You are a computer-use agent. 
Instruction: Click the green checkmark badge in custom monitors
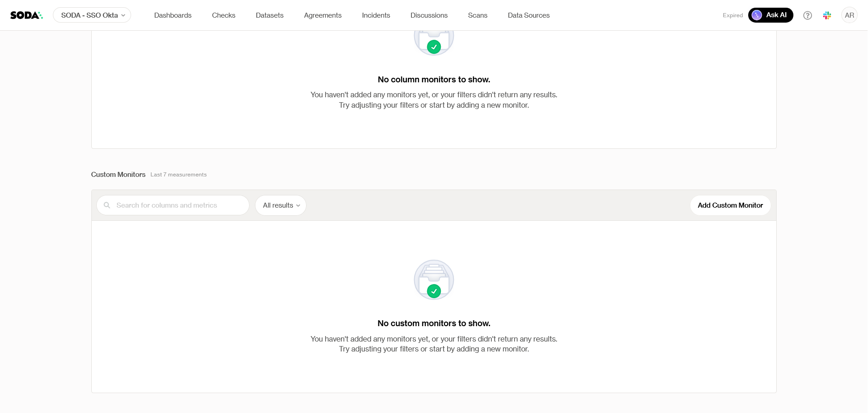click(434, 291)
